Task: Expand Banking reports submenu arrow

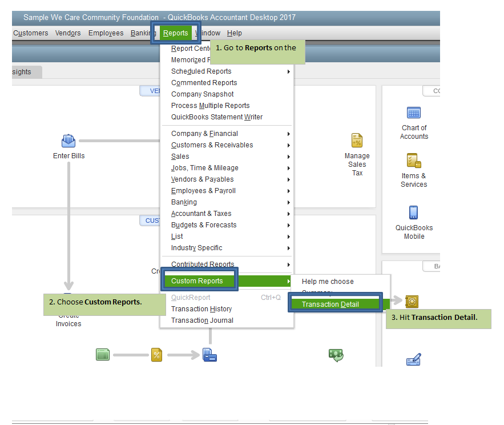Action: 289,202
